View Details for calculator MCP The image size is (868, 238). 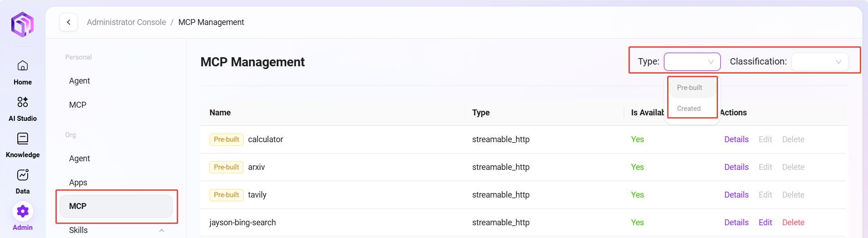pyautogui.click(x=736, y=139)
